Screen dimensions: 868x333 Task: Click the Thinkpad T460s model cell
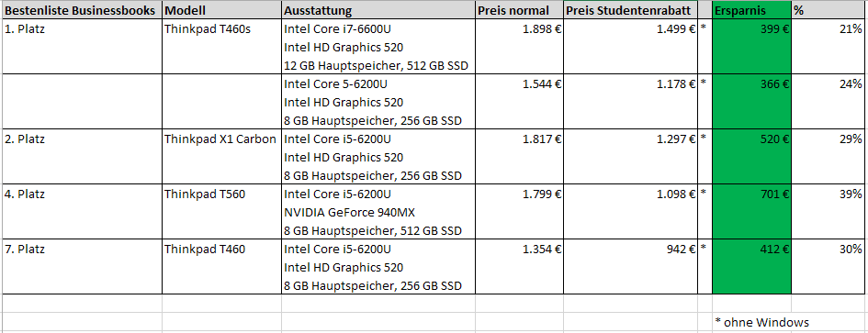(222, 29)
